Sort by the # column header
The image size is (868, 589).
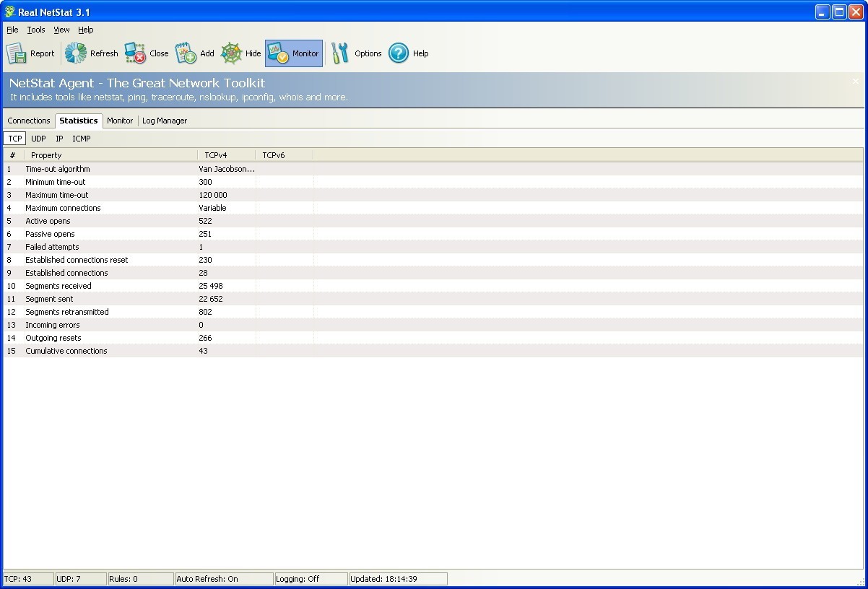(14, 155)
